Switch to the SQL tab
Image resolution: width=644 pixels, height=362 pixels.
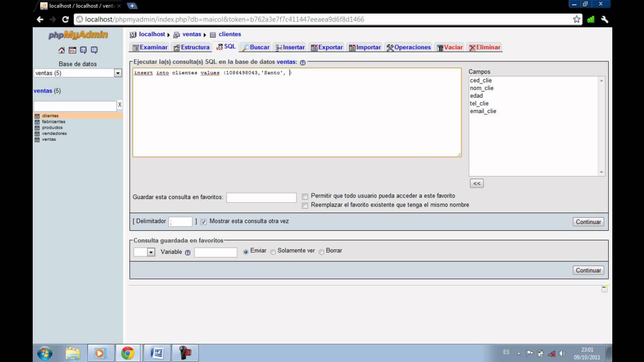(x=226, y=47)
